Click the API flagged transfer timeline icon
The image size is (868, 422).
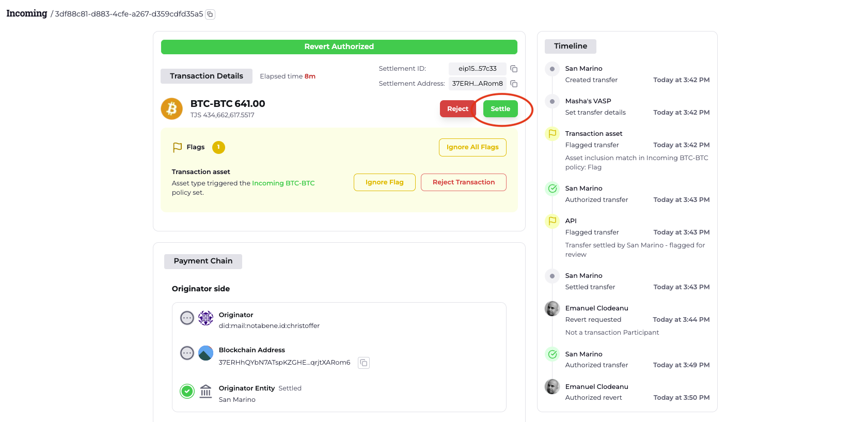point(553,221)
